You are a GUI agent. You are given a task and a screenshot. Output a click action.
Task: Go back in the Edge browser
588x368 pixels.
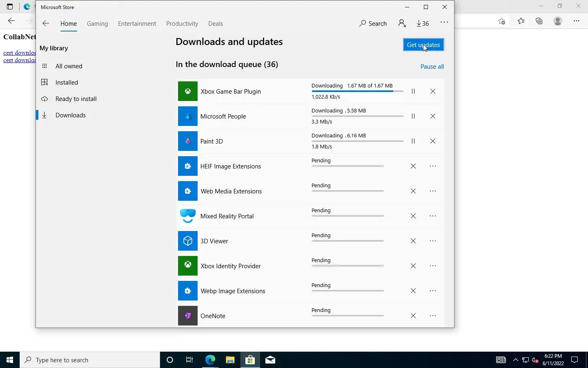point(11,21)
